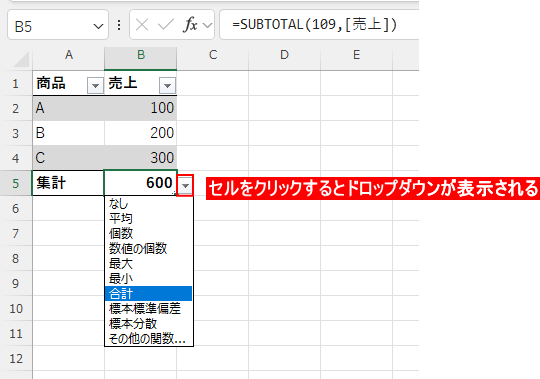The height and width of the screenshot is (379, 540).
Task: Select row 8 header
Action: 16,258
